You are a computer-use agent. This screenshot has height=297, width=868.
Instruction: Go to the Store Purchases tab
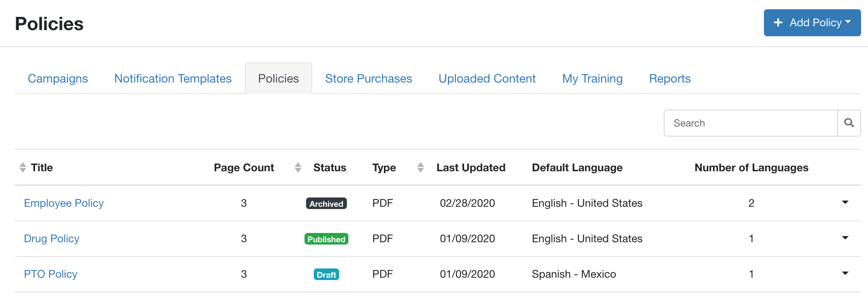pos(368,79)
